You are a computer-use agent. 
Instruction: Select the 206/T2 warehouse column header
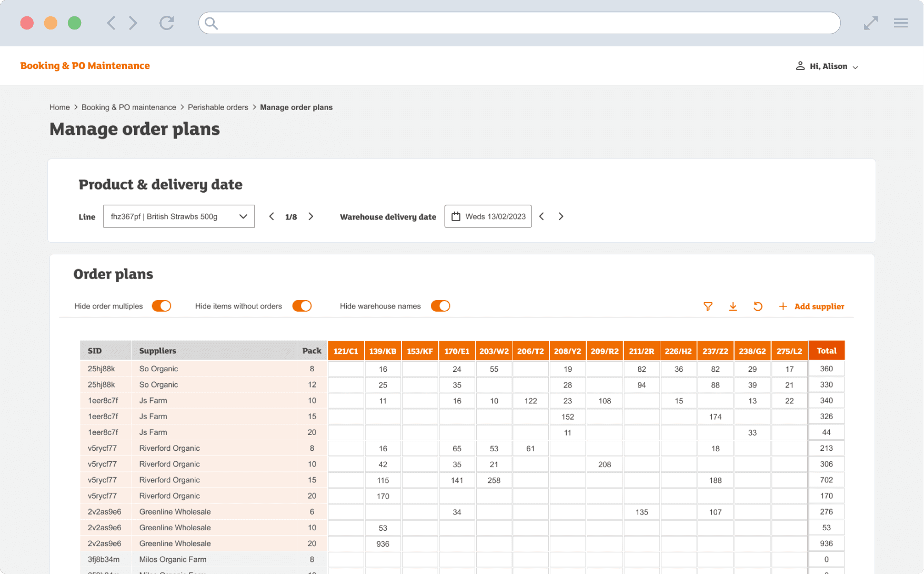[x=530, y=351]
